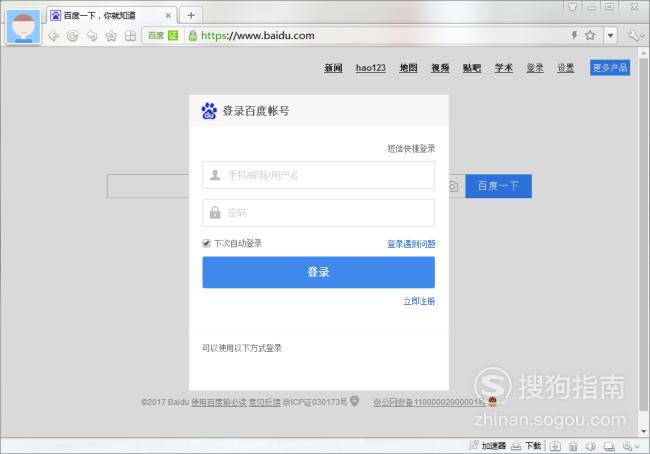
Task: Toggle the sound speaker icon
Action: (591, 446)
